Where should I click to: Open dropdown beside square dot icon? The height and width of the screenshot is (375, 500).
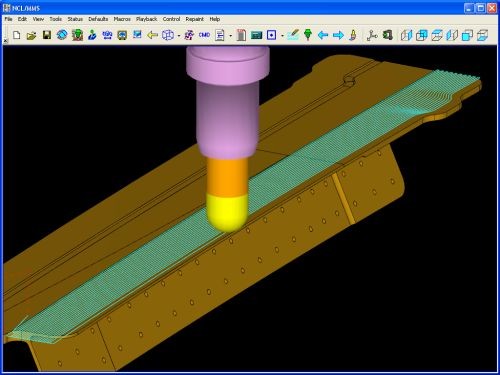click(x=282, y=35)
